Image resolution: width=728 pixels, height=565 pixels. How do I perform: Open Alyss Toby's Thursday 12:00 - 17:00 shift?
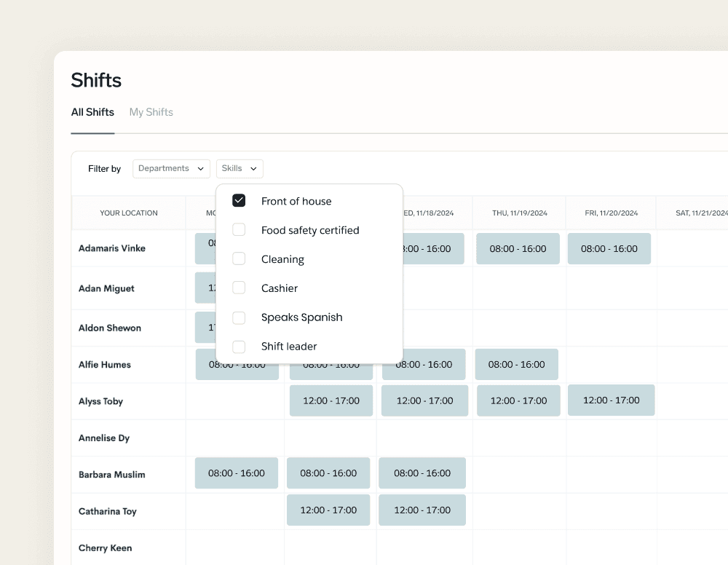518,400
